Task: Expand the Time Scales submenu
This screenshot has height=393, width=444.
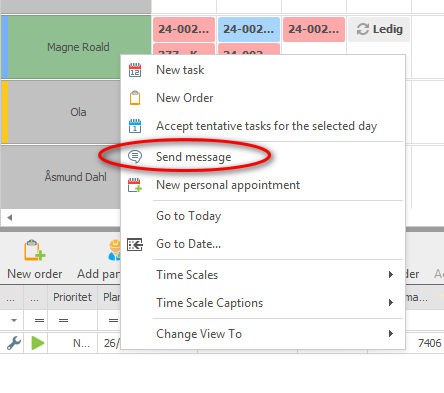Action: pyautogui.click(x=263, y=275)
